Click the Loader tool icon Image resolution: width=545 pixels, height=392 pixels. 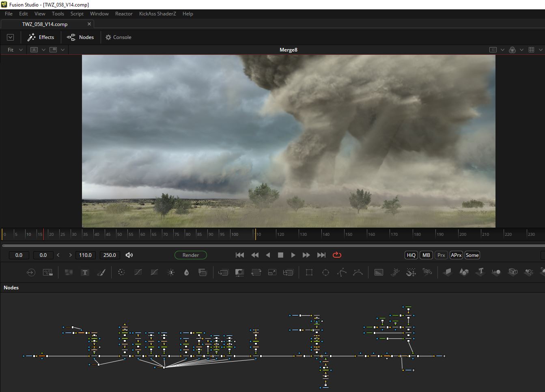(x=31, y=272)
